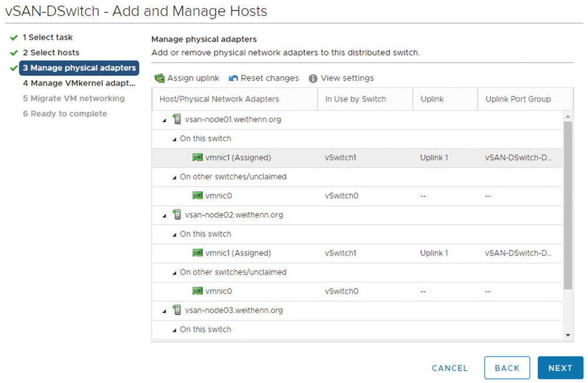
Task: Click vmnic0 adapter icon under vsan-node02
Action: click(198, 291)
